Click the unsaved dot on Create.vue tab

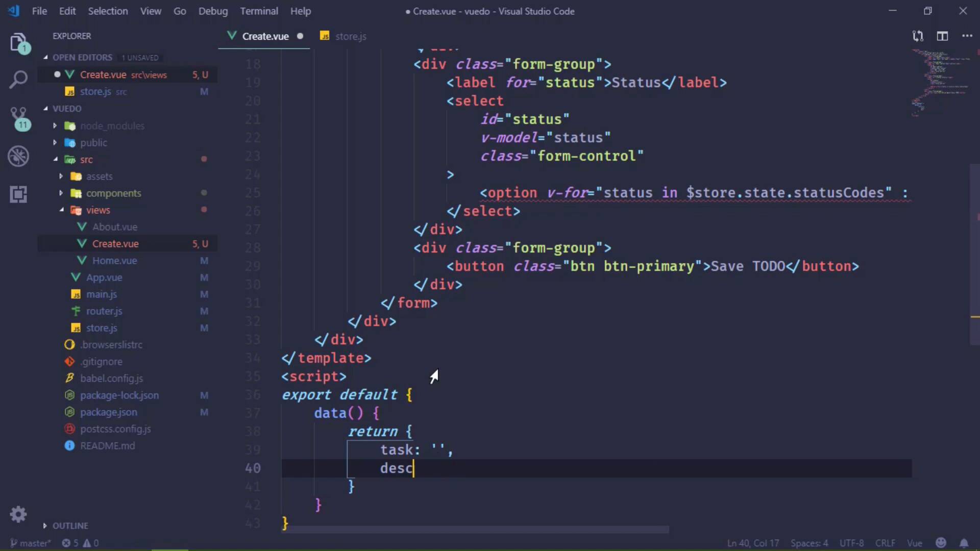point(300,36)
